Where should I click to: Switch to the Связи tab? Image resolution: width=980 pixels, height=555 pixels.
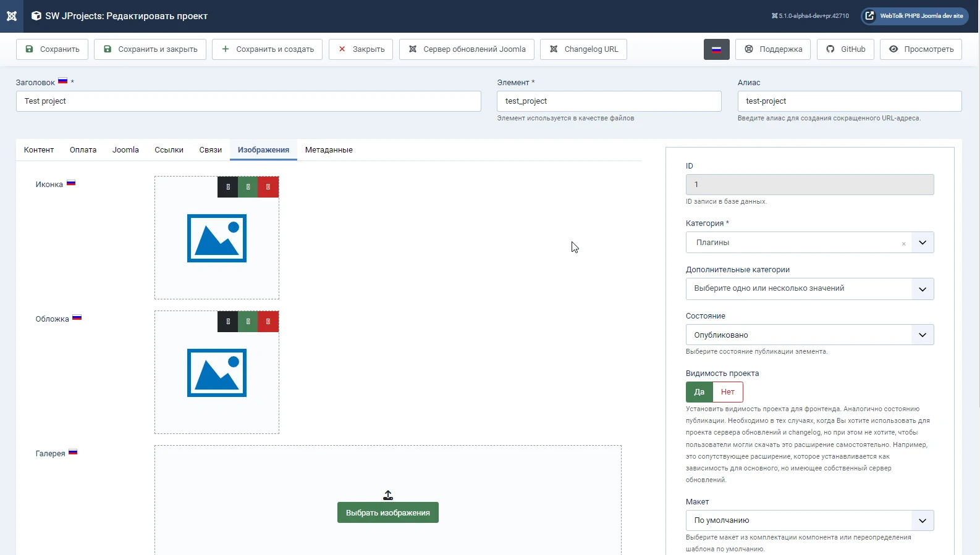[210, 150]
